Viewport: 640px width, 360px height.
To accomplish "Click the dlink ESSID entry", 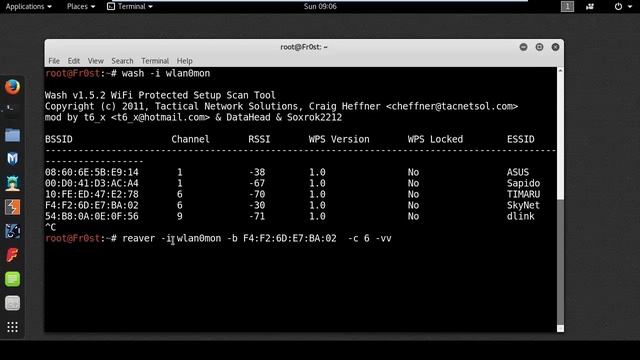I will click(x=520, y=216).
